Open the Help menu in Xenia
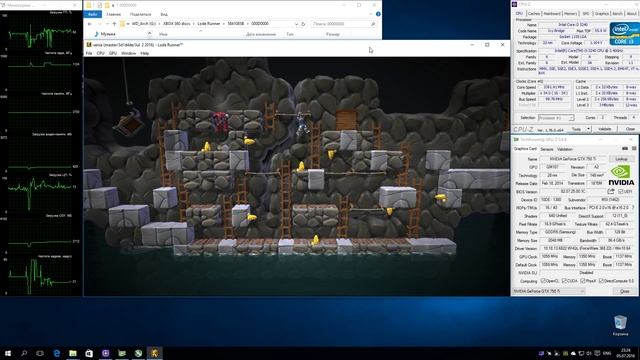640x360 pixels. click(144, 53)
